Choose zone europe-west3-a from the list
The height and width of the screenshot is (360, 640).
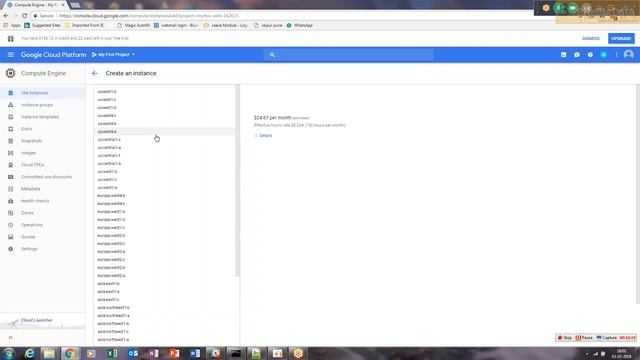click(164, 251)
